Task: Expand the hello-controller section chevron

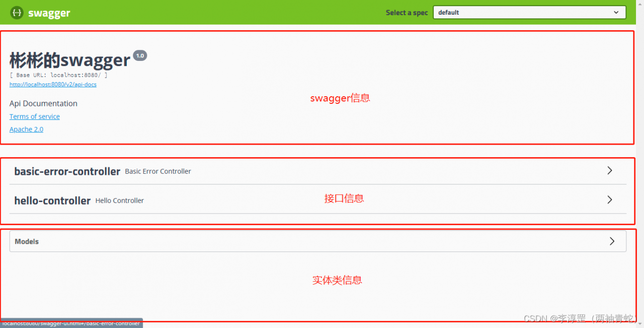Action: point(610,200)
